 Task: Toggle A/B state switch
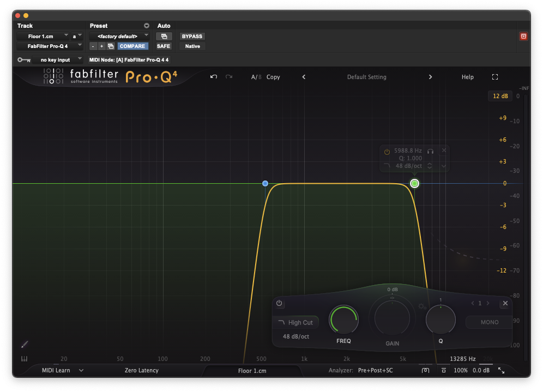point(256,77)
